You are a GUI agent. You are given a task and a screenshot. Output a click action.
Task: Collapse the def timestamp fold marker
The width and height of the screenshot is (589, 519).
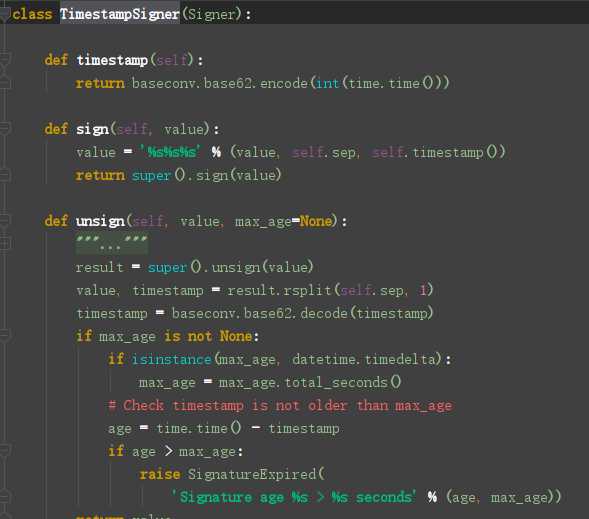coord(5,59)
